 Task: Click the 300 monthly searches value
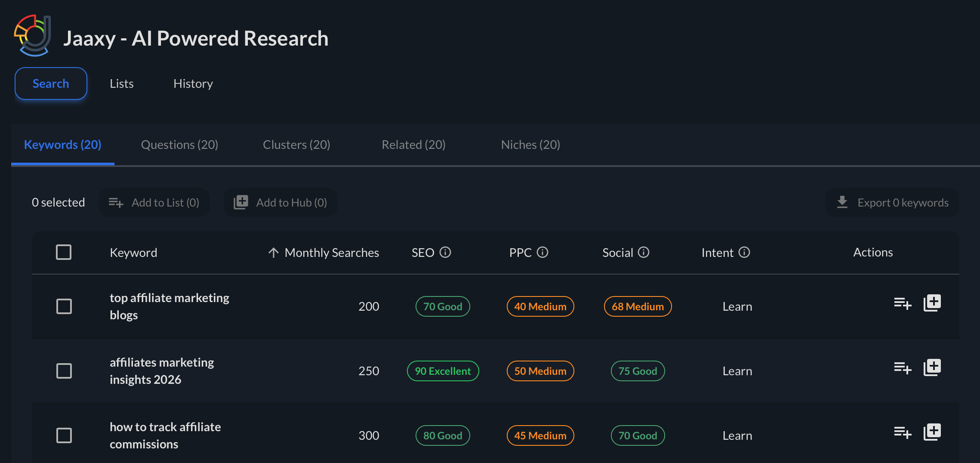pos(369,435)
